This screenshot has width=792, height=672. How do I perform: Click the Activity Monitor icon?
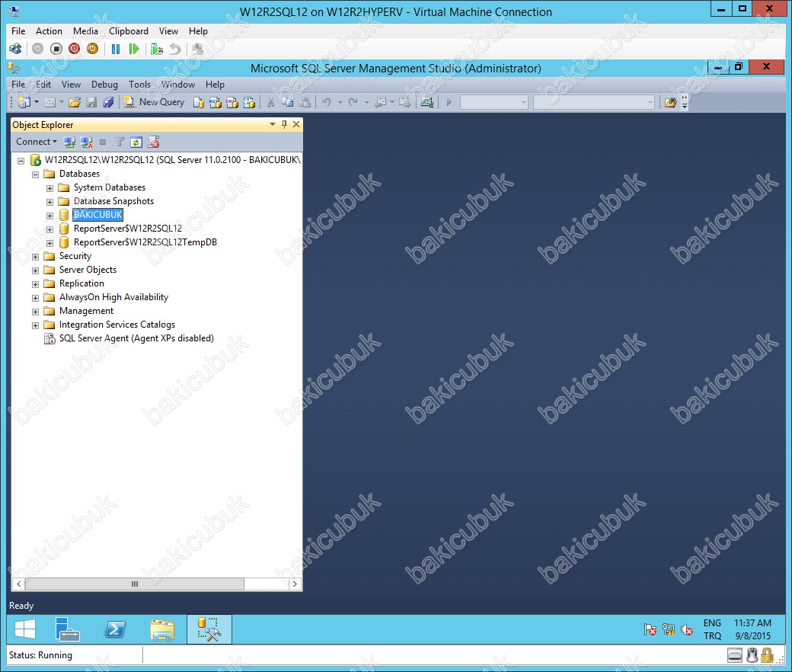click(x=426, y=103)
